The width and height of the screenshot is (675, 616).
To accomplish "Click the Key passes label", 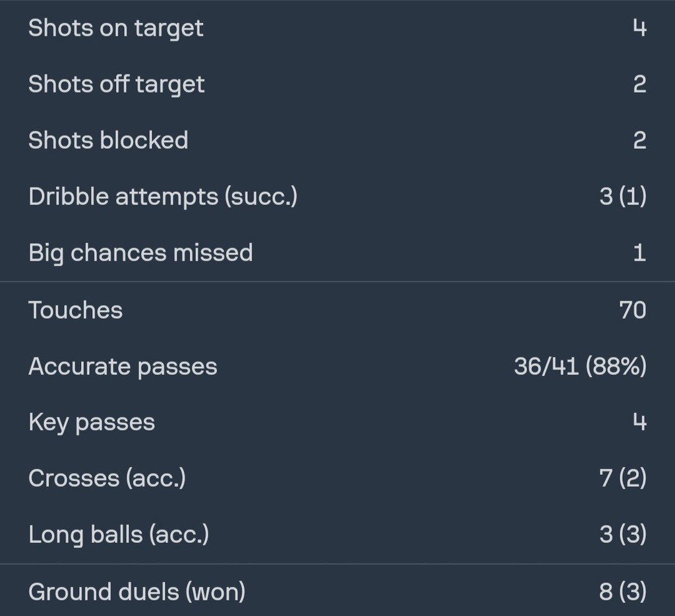I will click(x=92, y=422).
